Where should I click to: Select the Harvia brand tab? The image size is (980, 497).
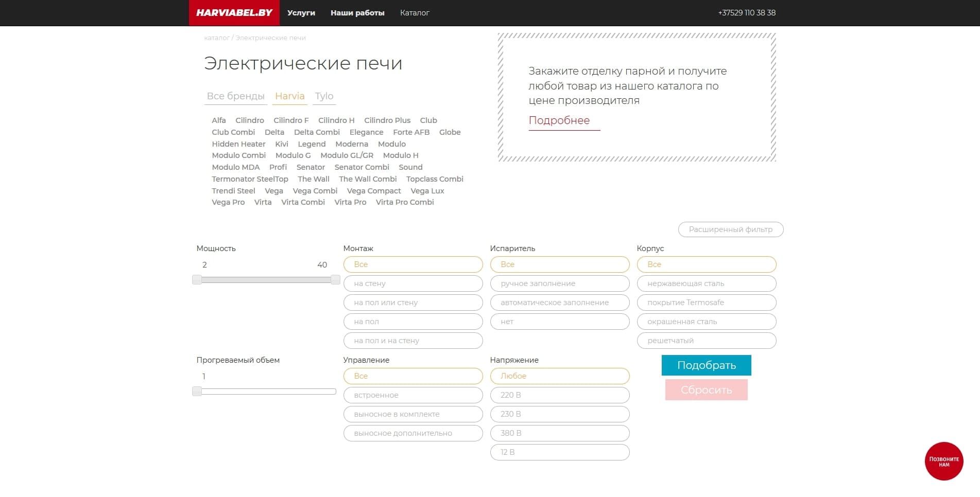coord(290,96)
